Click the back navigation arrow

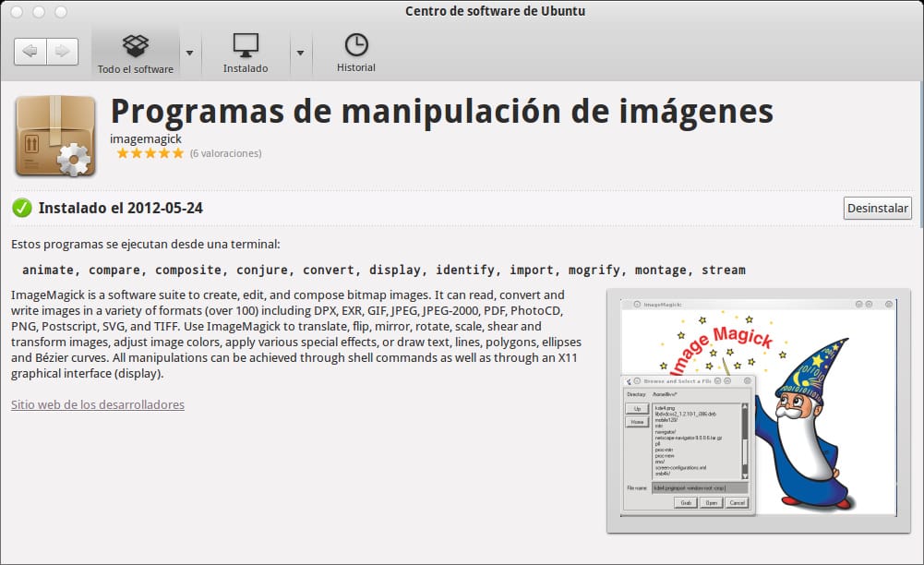[29, 51]
